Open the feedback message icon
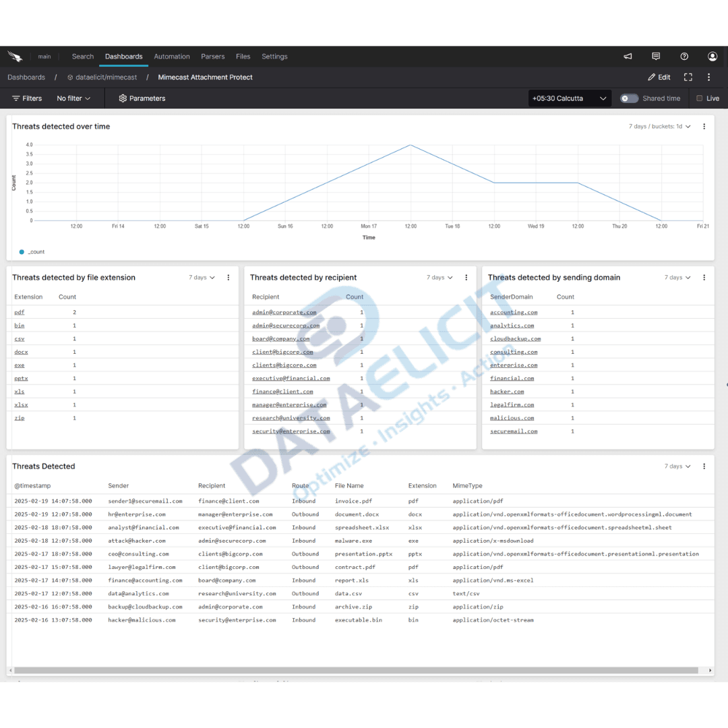Image resolution: width=728 pixels, height=728 pixels. [656, 57]
